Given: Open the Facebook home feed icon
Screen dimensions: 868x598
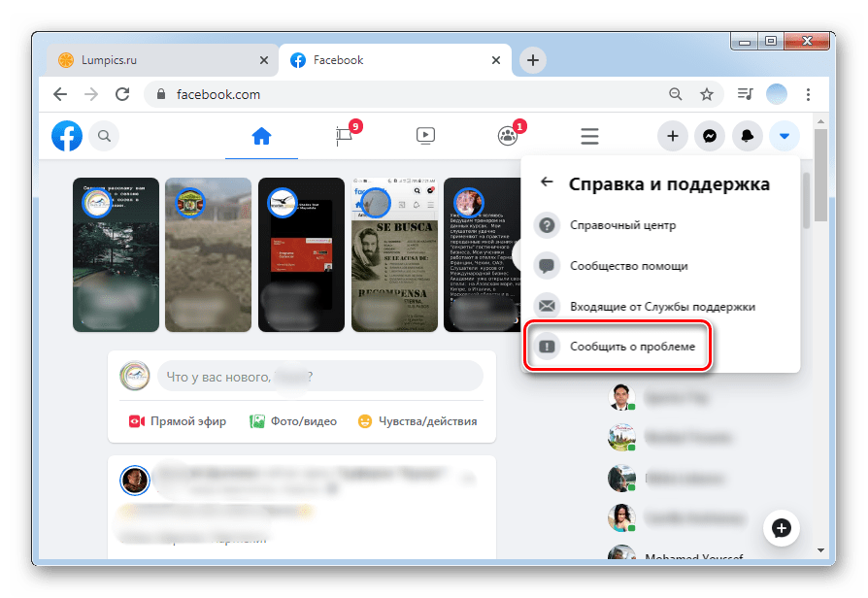Looking at the screenshot, I should point(260,136).
